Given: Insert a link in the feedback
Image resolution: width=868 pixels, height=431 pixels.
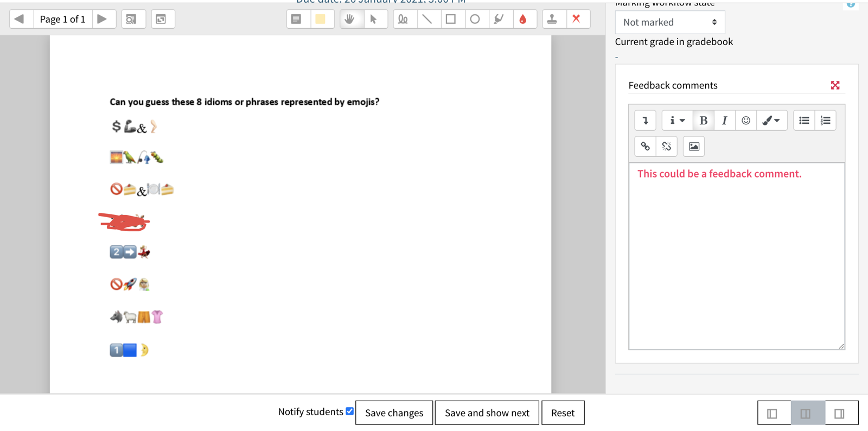Looking at the screenshot, I should coord(646,147).
